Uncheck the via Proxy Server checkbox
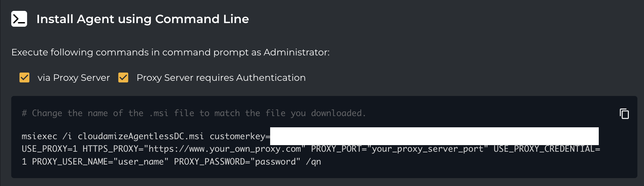 pos(24,77)
